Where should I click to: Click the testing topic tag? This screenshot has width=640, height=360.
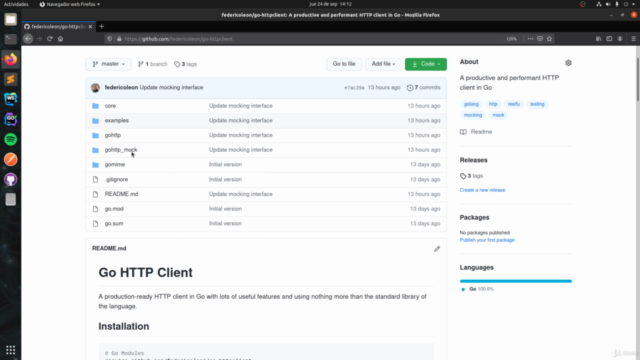click(x=537, y=104)
